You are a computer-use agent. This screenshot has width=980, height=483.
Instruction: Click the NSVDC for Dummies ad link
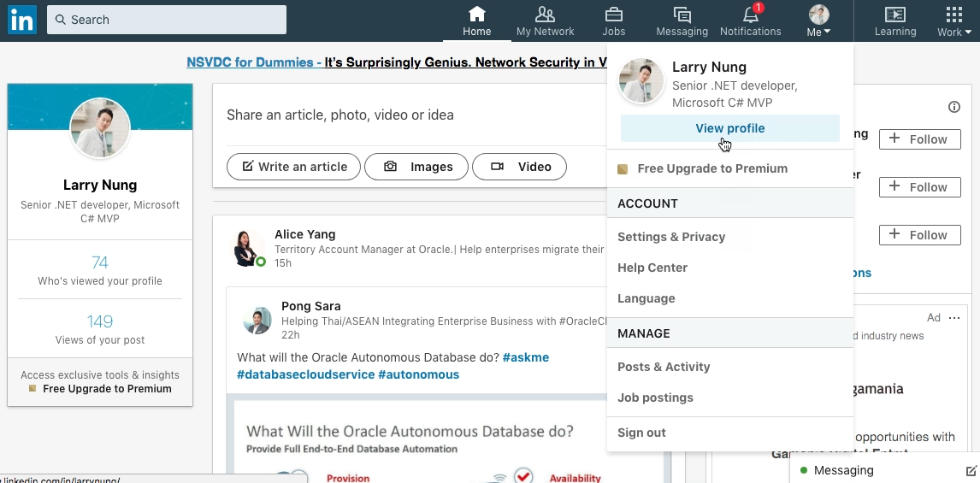(397, 62)
